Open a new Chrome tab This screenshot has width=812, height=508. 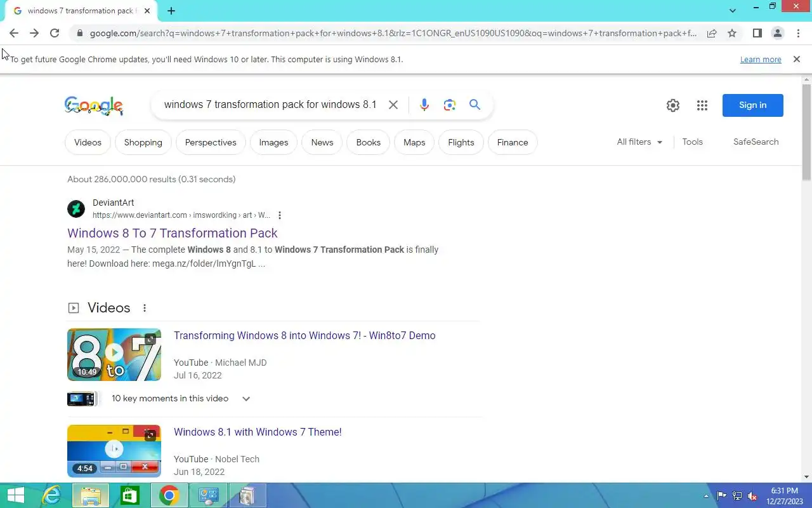171,11
